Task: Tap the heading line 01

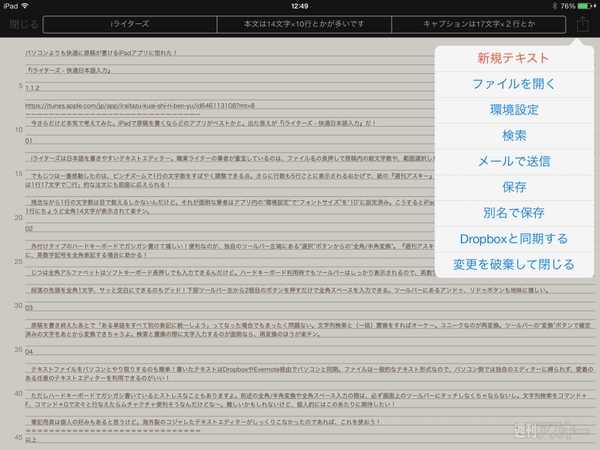Action: (29, 141)
